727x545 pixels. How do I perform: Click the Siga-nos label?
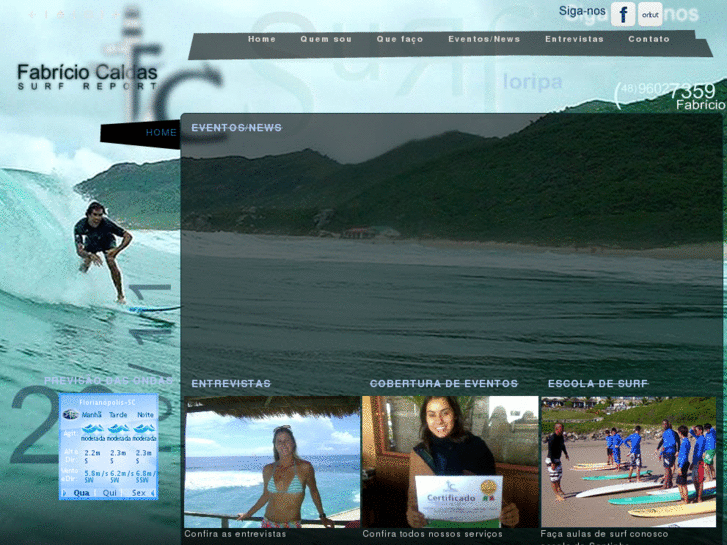tap(582, 11)
